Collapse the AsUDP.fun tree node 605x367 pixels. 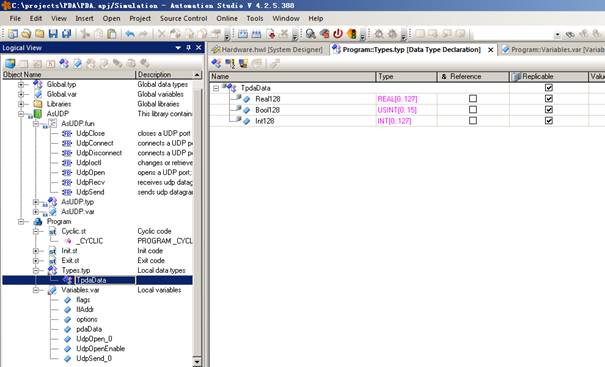[36, 124]
